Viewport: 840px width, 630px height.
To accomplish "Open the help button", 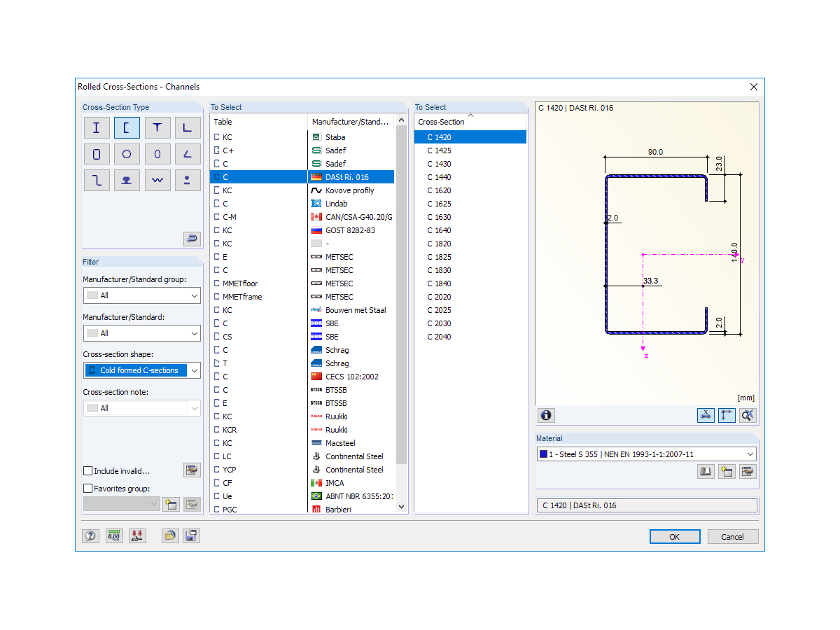I will click(91, 536).
